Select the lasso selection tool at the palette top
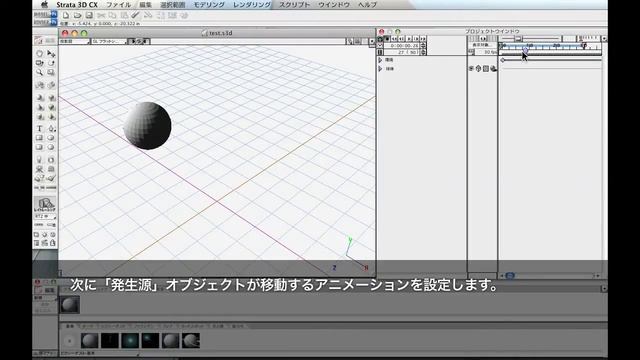This screenshot has height=360, width=640. (x=40, y=53)
